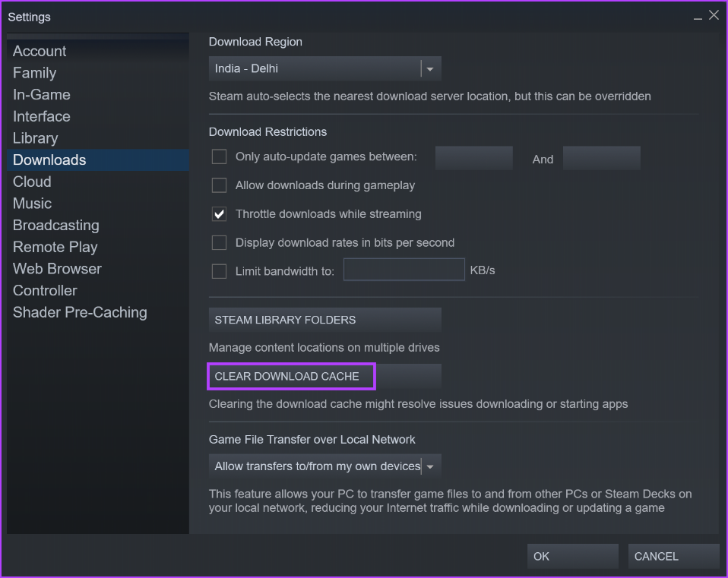728x578 pixels.
Task: Open Shader Pre-Caching settings
Action: click(79, 312)
